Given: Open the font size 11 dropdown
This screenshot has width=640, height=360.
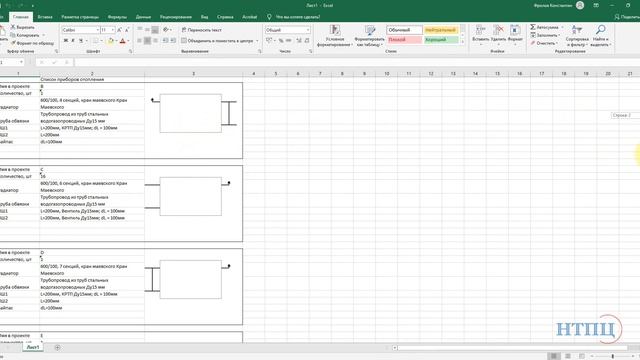Looking at the screenshot, I should (113, 30).
